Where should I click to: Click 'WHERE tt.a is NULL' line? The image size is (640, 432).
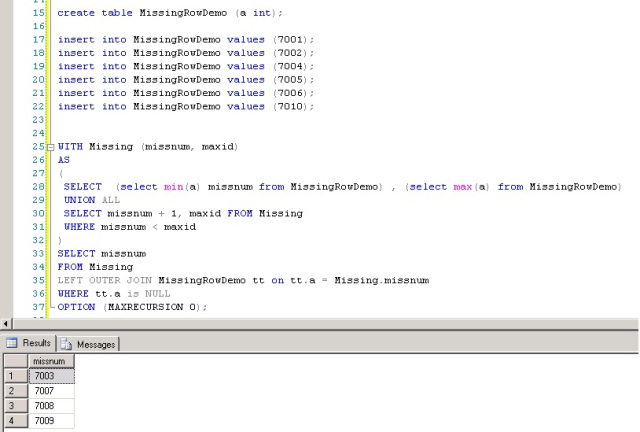tap(114, 294)
